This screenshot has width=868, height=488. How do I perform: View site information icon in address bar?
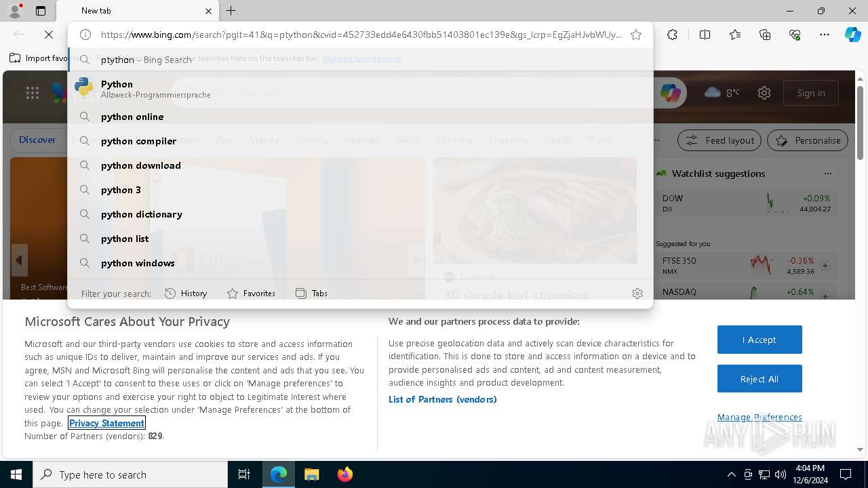point(85,35)
